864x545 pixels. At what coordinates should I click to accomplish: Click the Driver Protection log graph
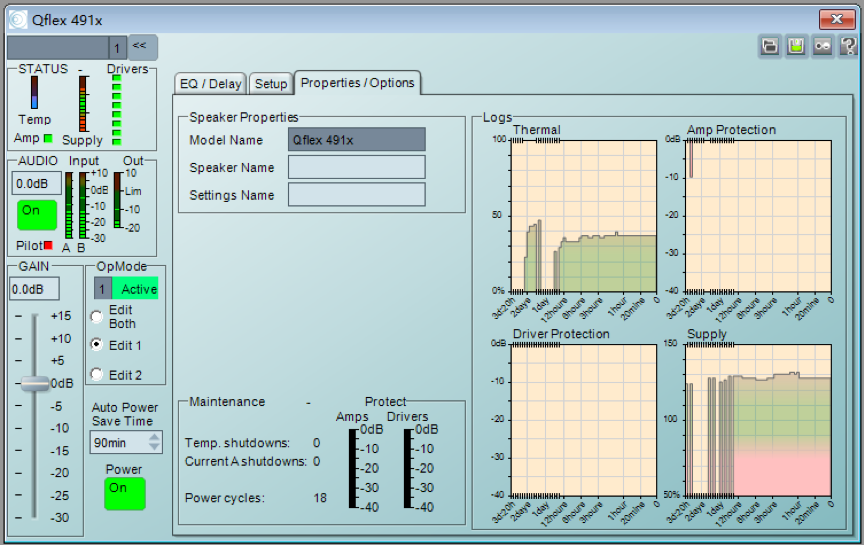(584, 420)
